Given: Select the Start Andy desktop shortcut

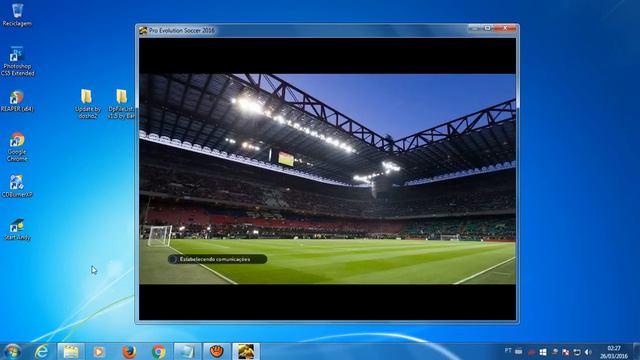Looking at the screenshot, I should point(17,229).
